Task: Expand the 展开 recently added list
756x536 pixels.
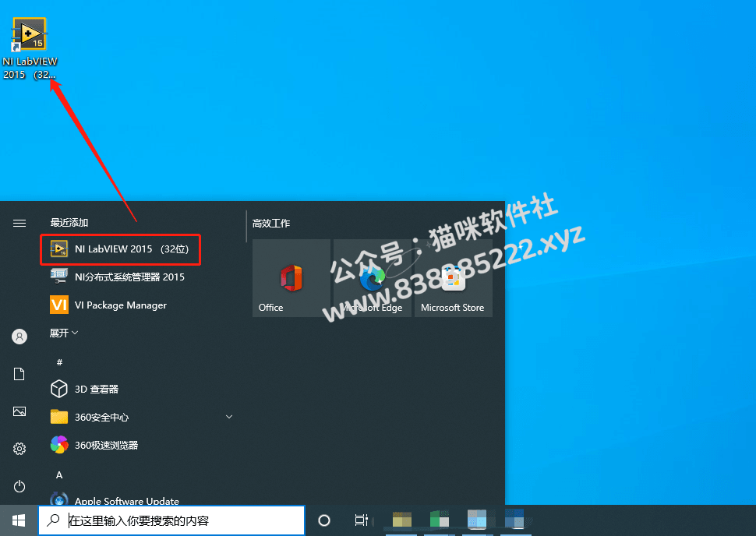Action: [x=64, y=333]
